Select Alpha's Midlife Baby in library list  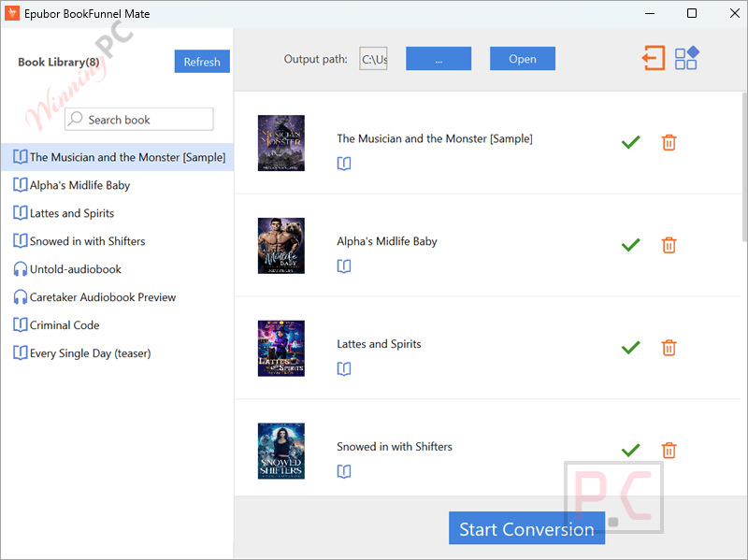coord(117,185)
